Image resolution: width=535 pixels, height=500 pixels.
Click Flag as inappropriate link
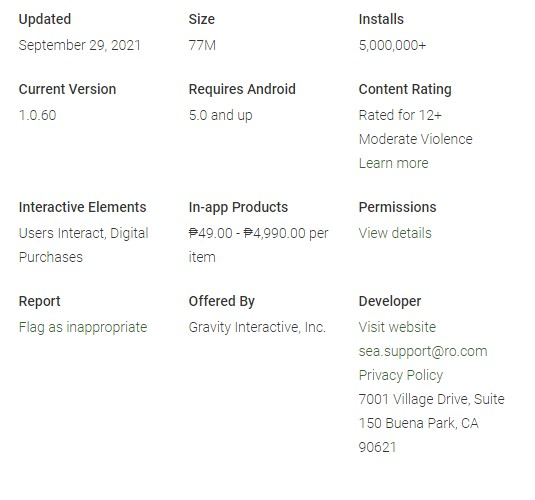(x=83, y=327)
